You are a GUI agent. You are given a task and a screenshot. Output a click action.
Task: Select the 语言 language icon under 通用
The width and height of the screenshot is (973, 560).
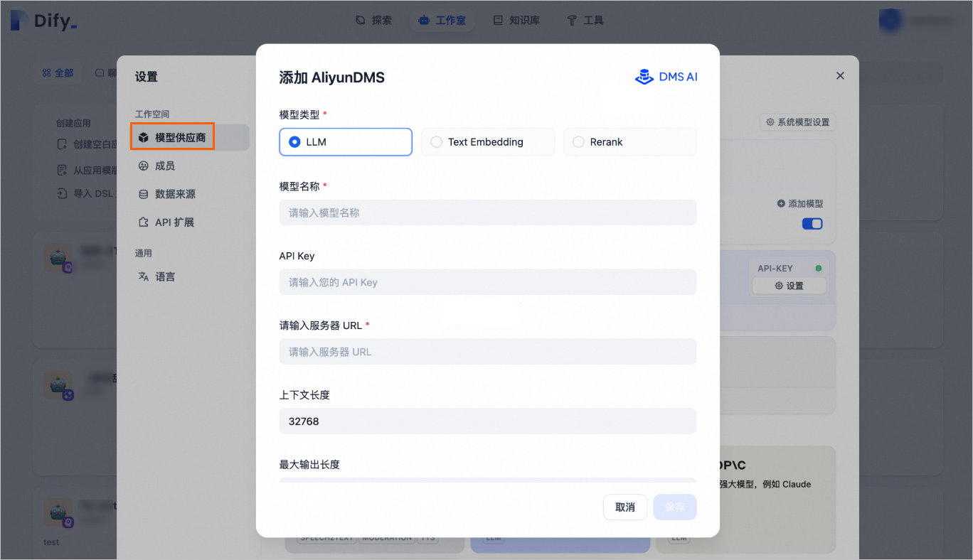point(145,276)
